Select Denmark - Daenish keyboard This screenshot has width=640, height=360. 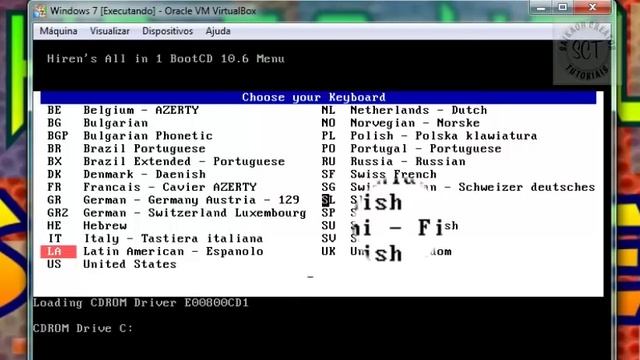(x=127, y=174)
